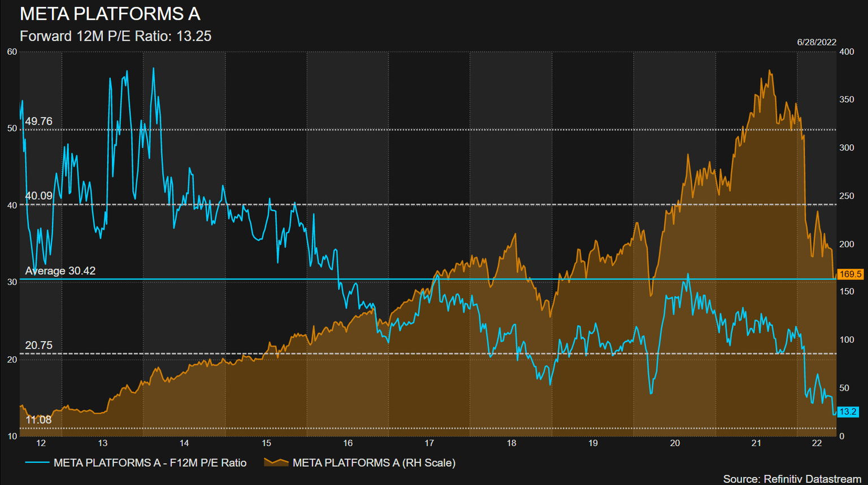Click the 0 label on the right price scale
This screenshot has width=868, height=485.
(842, 436)
